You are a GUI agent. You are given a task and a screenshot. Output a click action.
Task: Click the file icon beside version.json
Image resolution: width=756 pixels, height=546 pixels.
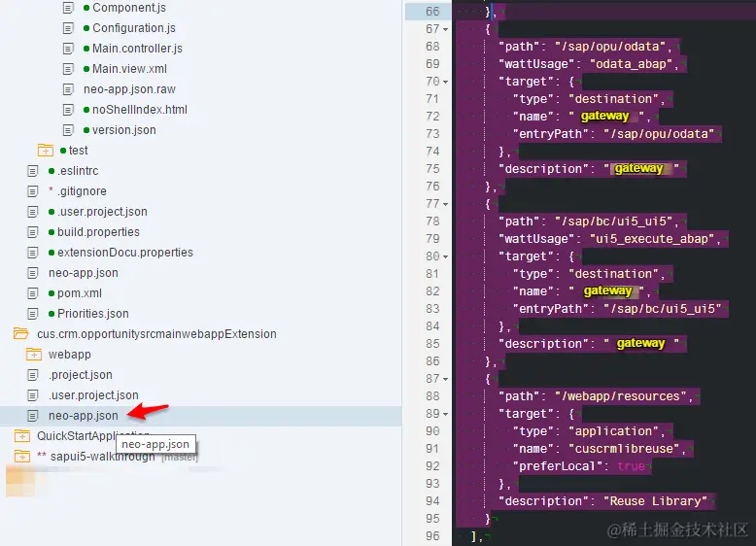68,130
